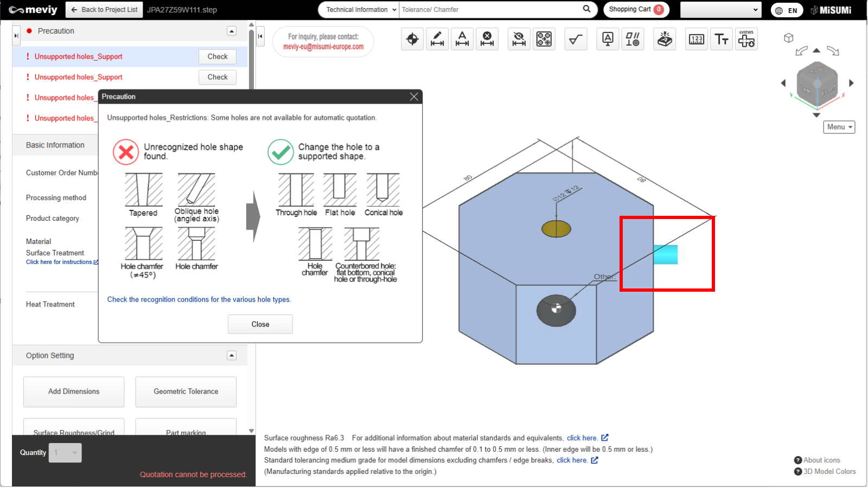Image resolution: width=868 pixels, height=488 pixels.
Task: Click the cyan highlighted feature on model
Action: [x=666, y=255]
